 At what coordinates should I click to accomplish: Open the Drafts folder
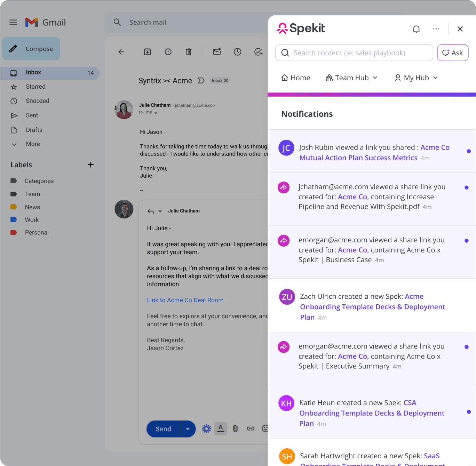click(34, 130)
